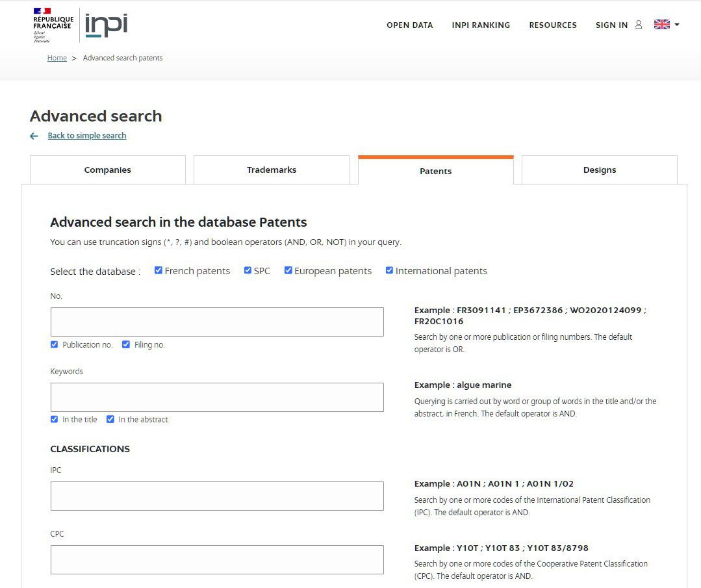Go to Home breadcrumb link
The height and width of the screenshot is (588, 701).
click(x=57, y=58)
